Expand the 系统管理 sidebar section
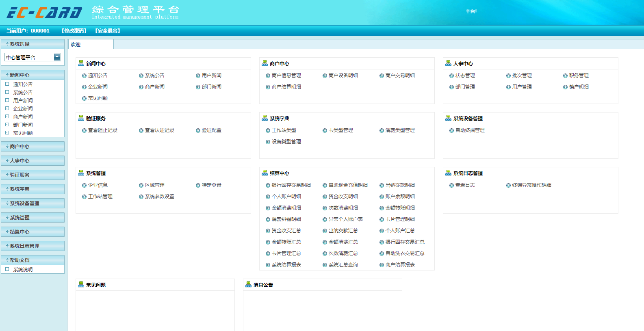Image resolution: width=644 pixels, height=331 pixels. tap(33, 217)
